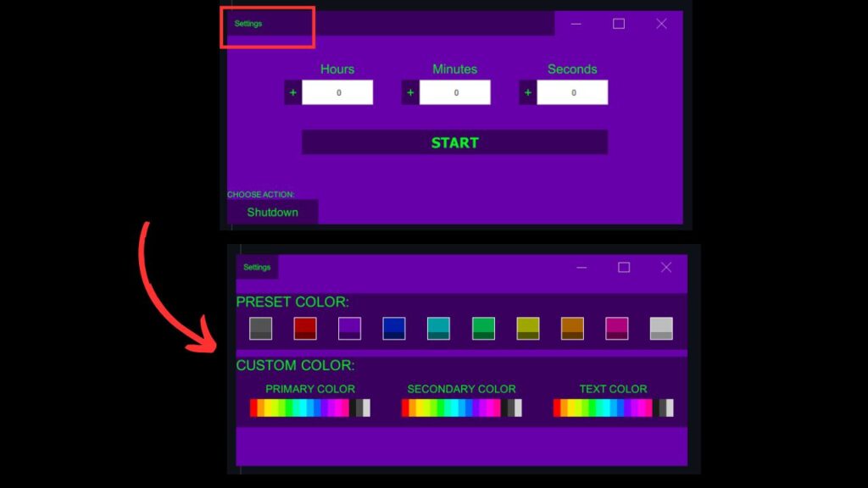Select the teal preset color
Image resolution: width=868 pixels, height=488 pixels.
pyautogui.click(x=438, y=328)
